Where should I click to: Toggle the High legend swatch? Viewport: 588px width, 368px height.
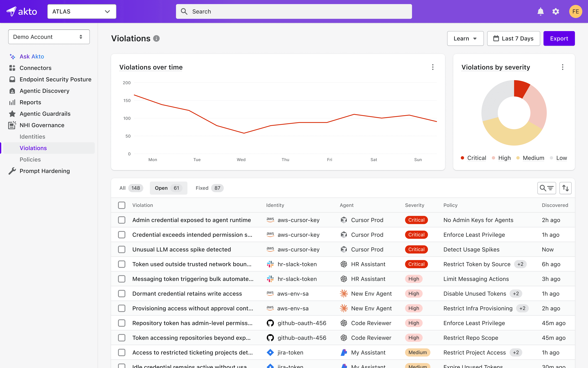(493, 158)
